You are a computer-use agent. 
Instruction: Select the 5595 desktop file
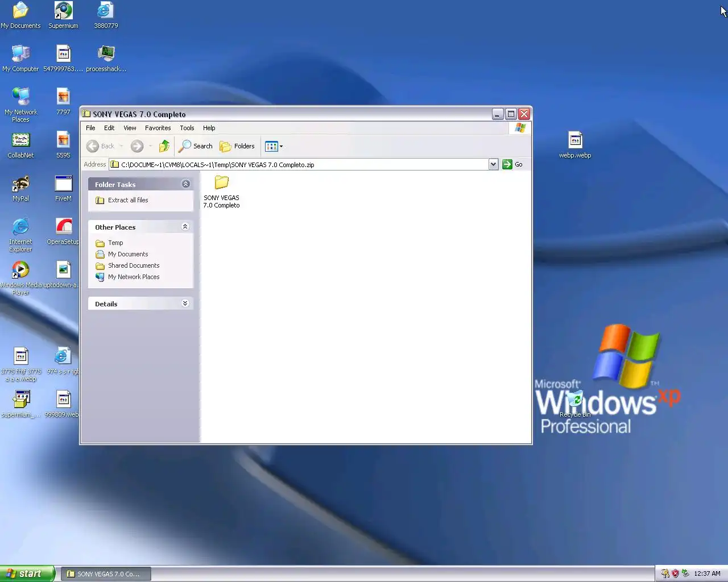63,145
